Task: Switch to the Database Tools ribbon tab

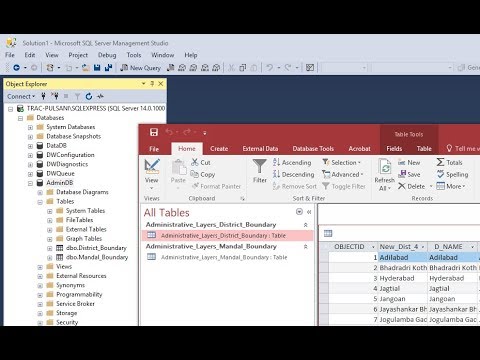Action: click(313, 149)
